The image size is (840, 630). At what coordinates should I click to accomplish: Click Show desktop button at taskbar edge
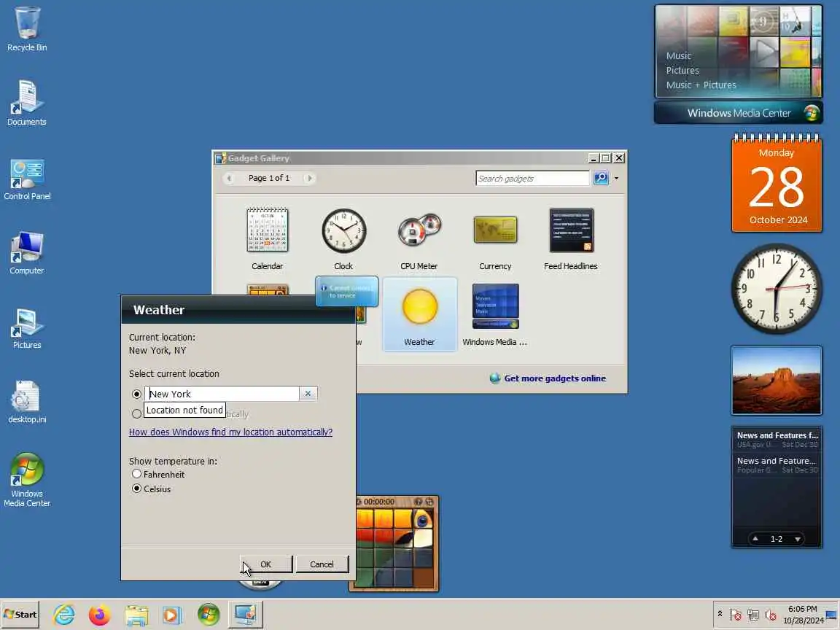coord(831,615)
